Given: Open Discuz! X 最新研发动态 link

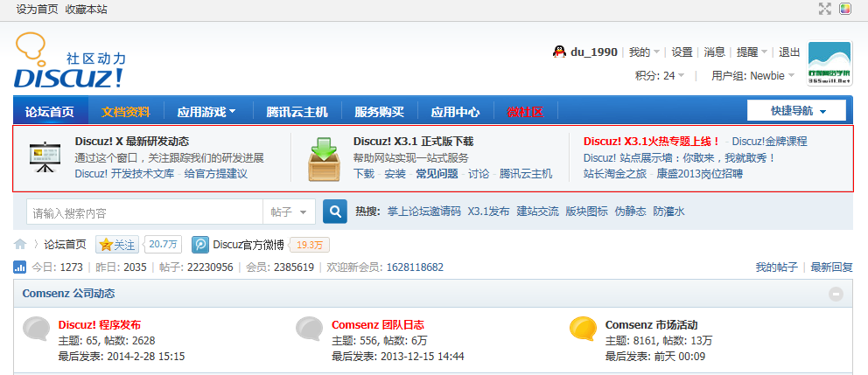Looking at the screenshot, I should tap(132, 142).
